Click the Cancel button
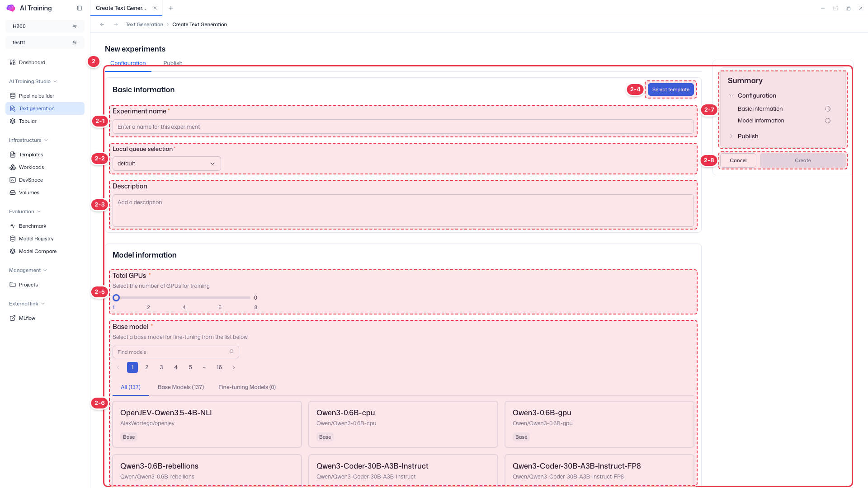Image resolution: width=868 pixels, height=488 pixels. (738, 160)
